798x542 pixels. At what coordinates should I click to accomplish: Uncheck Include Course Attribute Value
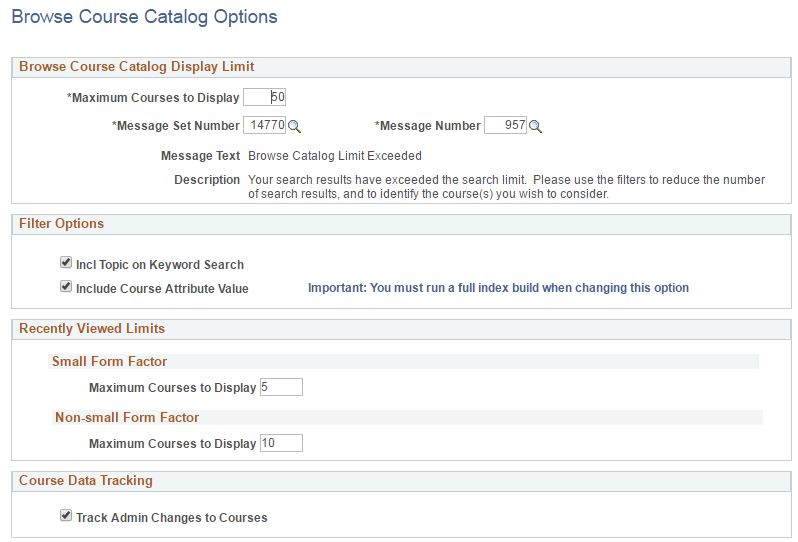[x=66, y=288]
